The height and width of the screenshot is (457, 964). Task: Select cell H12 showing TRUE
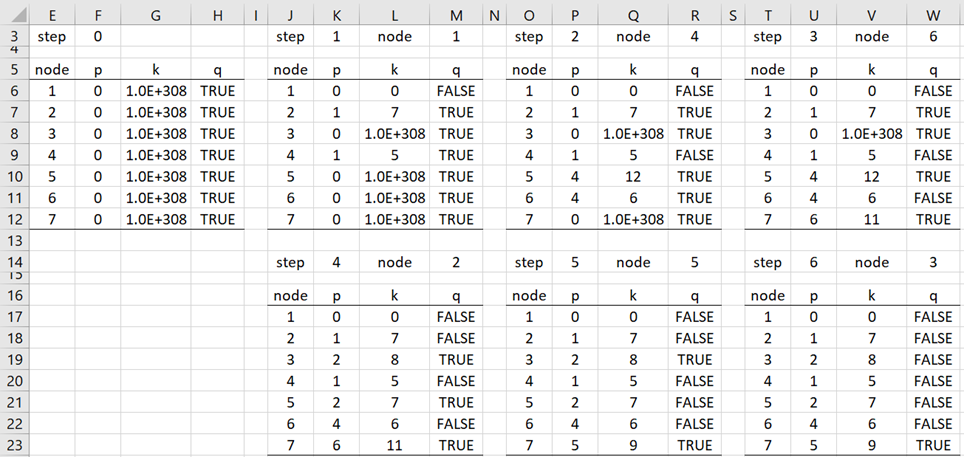(x=217, y=220)
